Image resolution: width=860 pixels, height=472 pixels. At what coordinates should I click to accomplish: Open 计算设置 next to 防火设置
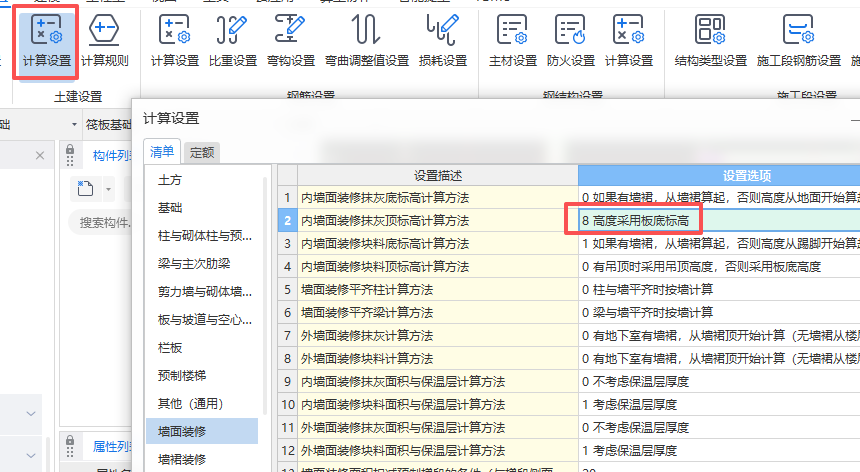pos(629,42)
